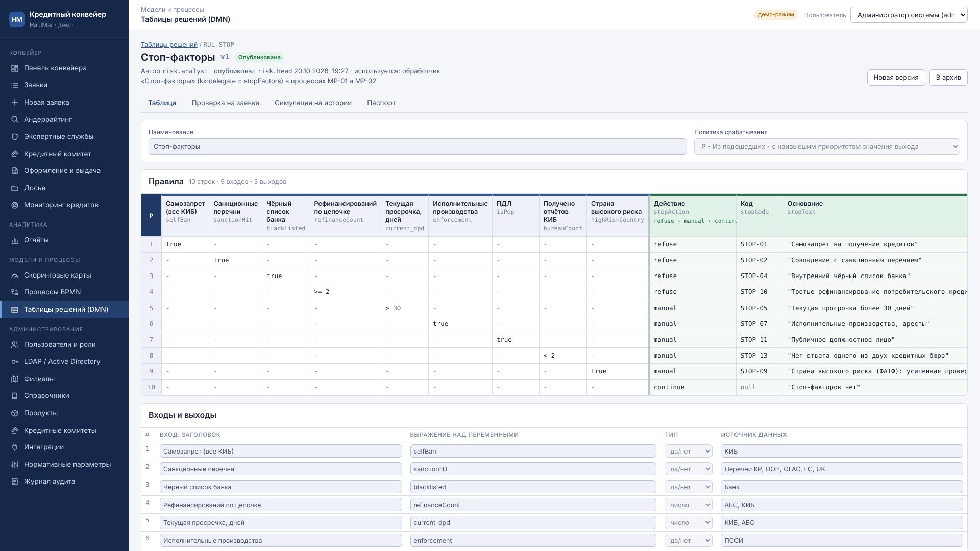
Task: Click the '> 30' overdue condition cell
Action: [x=405, y=308]
